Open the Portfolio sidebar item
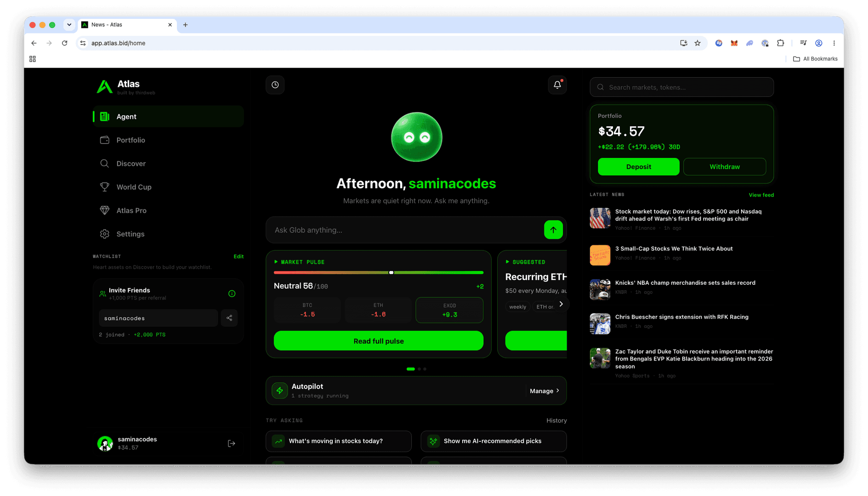Screen dimensions: 868x496 [x=168, y=140]
